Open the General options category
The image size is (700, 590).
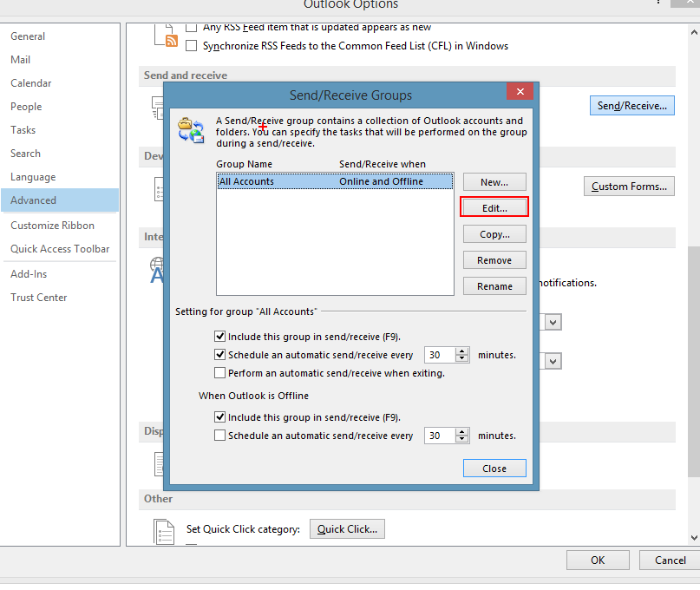point(60,36)
